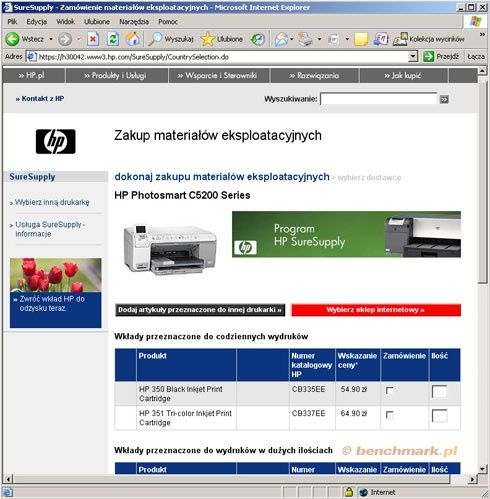This screenshot has width=490, height=499.
Task: Open dropdown arrow next to Wstecz button
Action: click(x=51, y=39)
